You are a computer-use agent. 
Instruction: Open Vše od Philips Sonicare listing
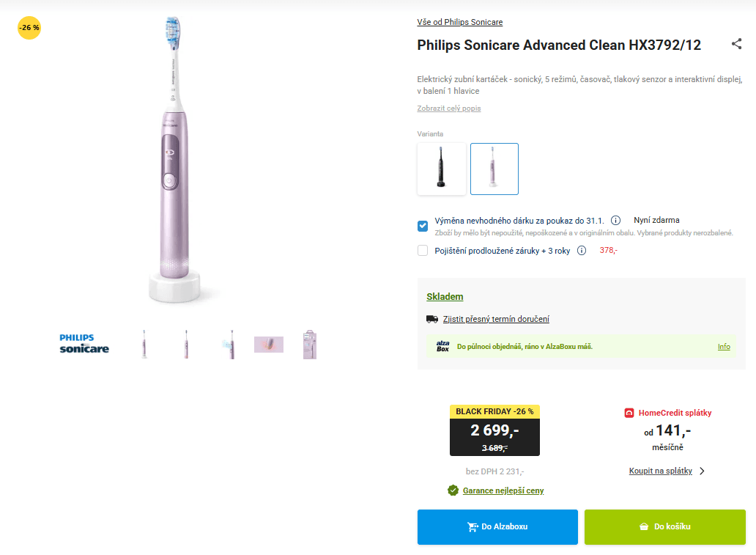pyautogui.click(x=459, y=22)
